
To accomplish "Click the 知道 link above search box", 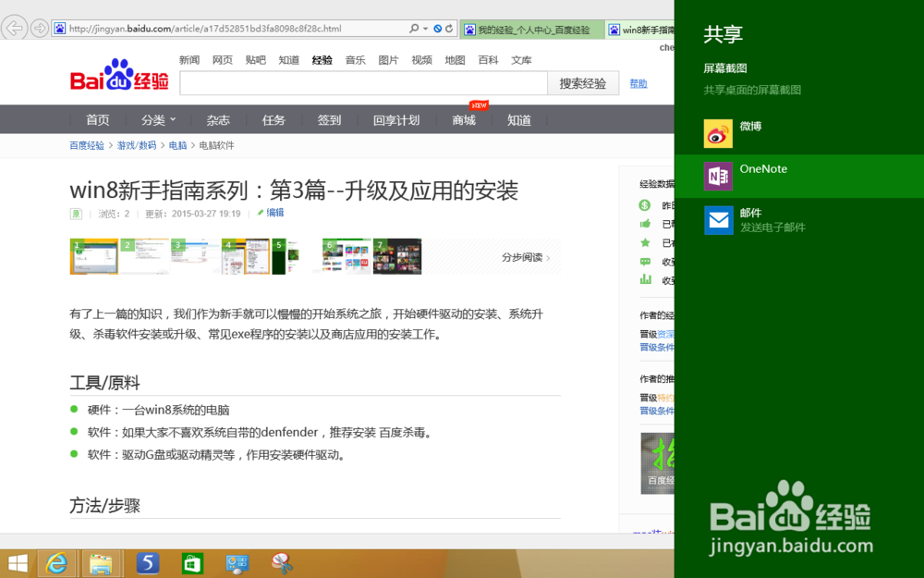I will (x=288, y=60).
